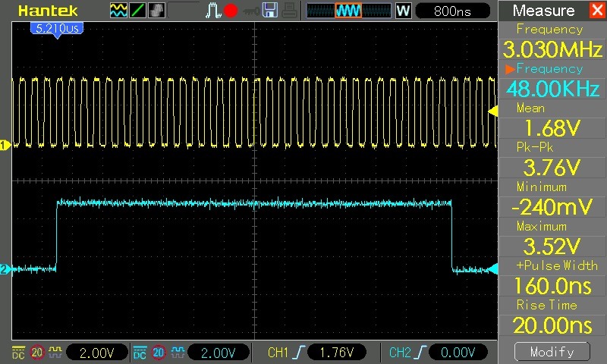Click the CH2 rising edge trigger icon
The height and width of the screenshot is (364, 607).
click(420, 353)
